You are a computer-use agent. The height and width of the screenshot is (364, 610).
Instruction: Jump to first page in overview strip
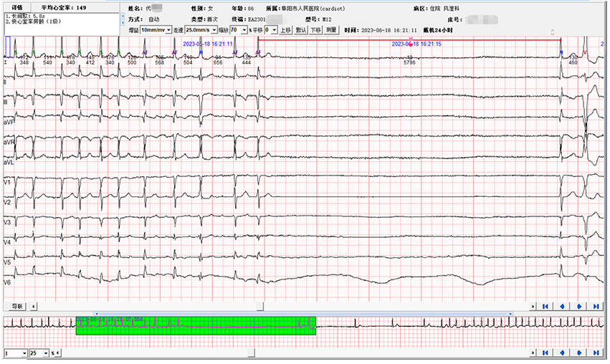545,353
